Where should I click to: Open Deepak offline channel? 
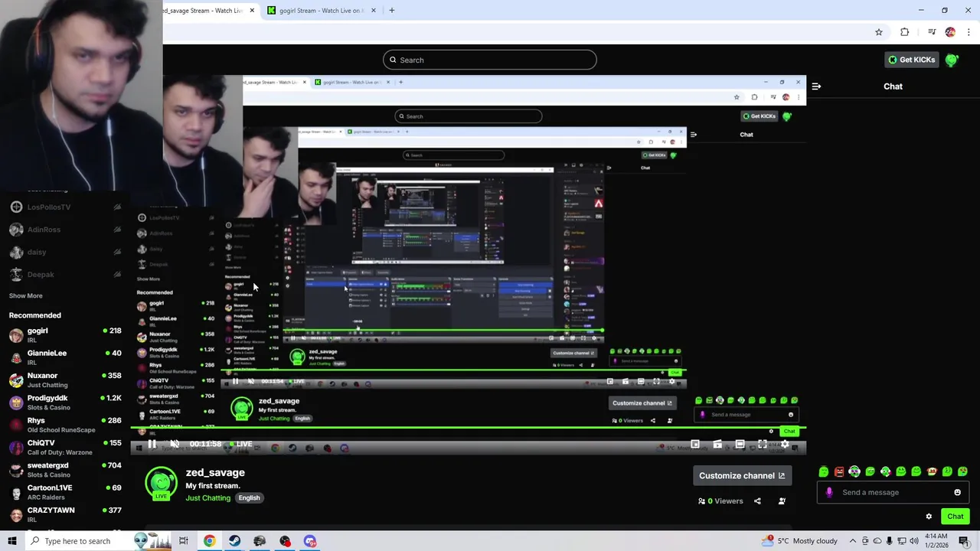[64, 275]
